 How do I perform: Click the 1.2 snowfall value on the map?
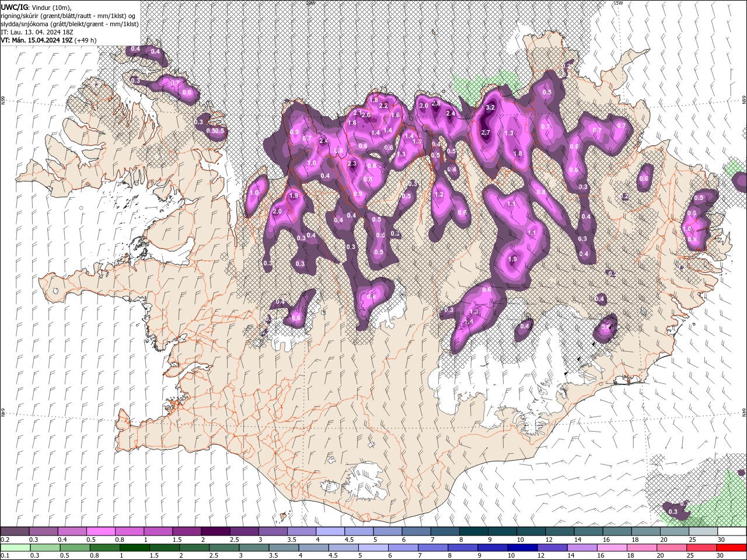pyautogui.click(x=439, y=195)
